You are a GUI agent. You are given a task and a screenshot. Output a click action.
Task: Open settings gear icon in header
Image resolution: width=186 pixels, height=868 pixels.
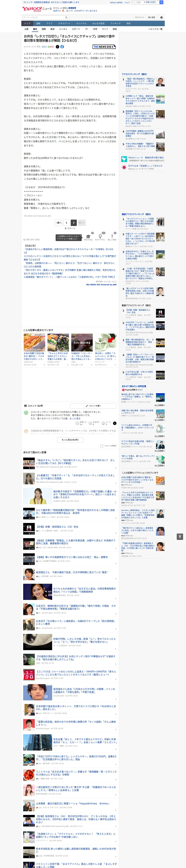click(161, 18)
